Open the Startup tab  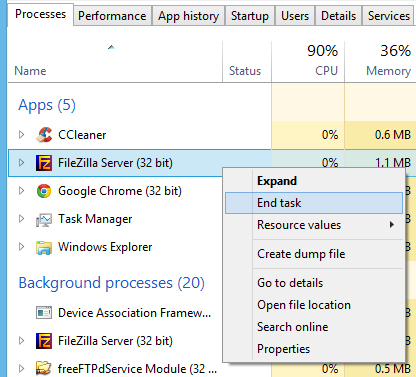pyautogui.click(x=250, y=16)
